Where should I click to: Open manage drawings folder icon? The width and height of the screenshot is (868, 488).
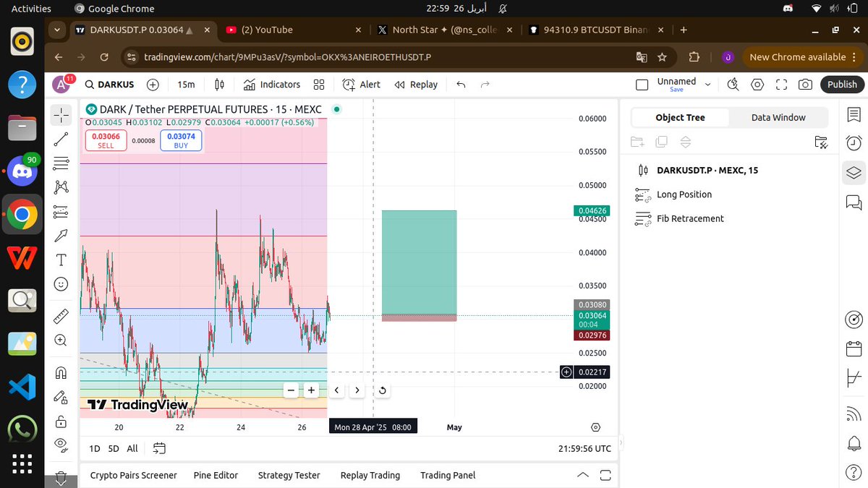pyautogui.click(x=820, y=142)
